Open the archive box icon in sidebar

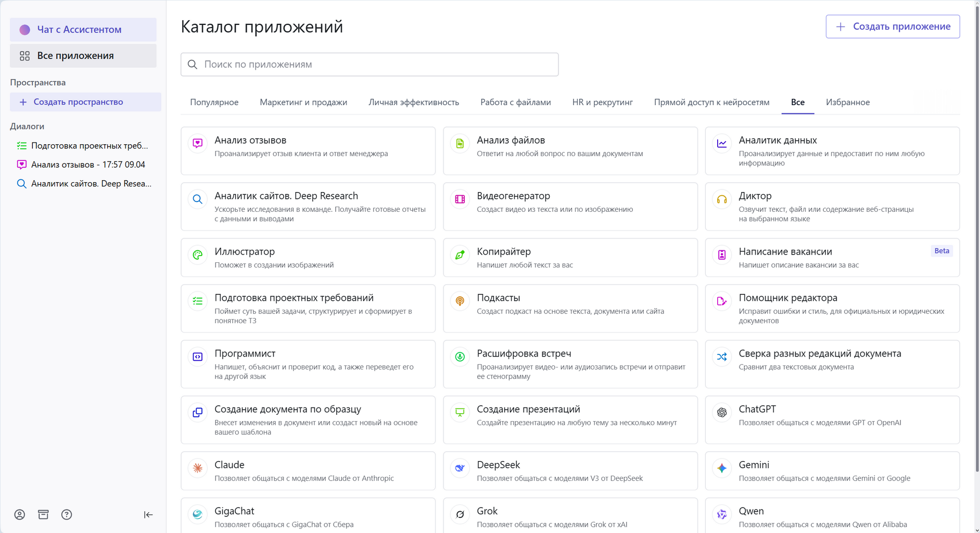(x=43, y=515)
